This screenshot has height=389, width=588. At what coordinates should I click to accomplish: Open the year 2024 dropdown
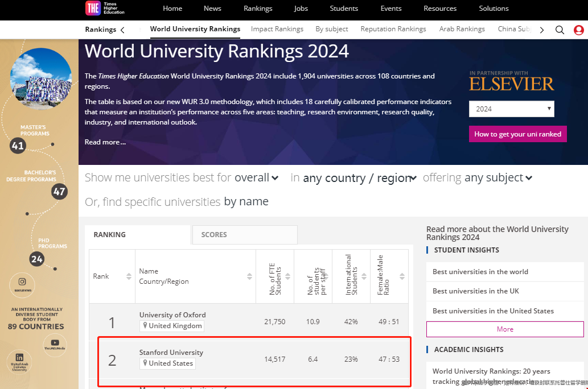coord(512,109)
